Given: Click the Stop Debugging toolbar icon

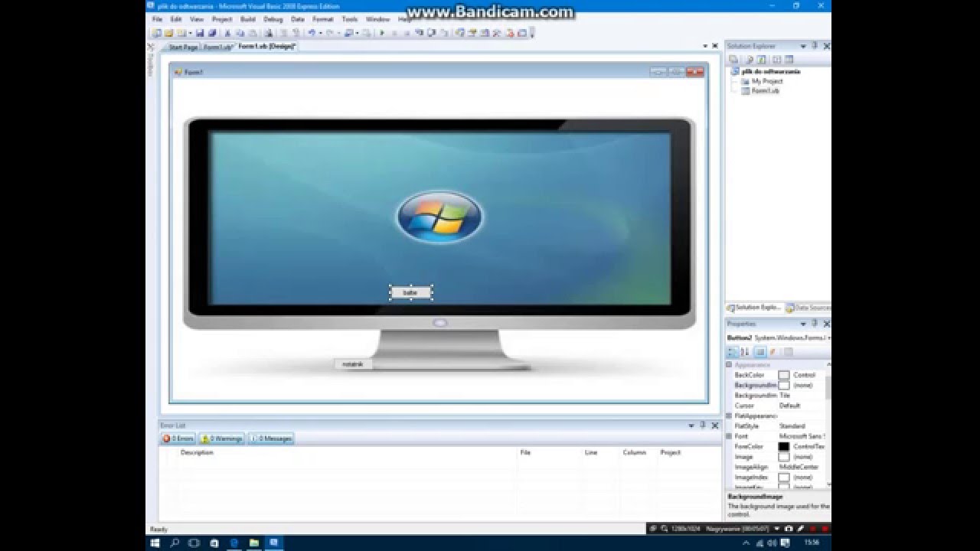Looking at the screenshot, I should 407,33.
